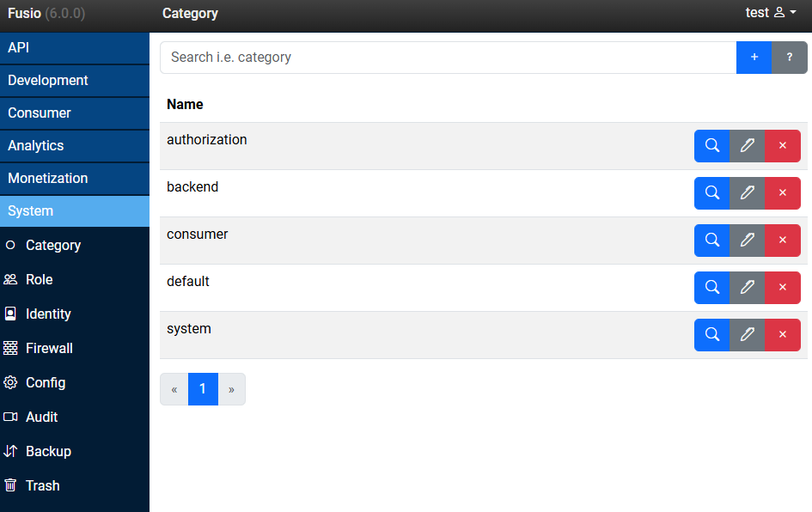Screen dimensions: 812x512
Task: Delete the consumer category
Action: tap(782, 241)
